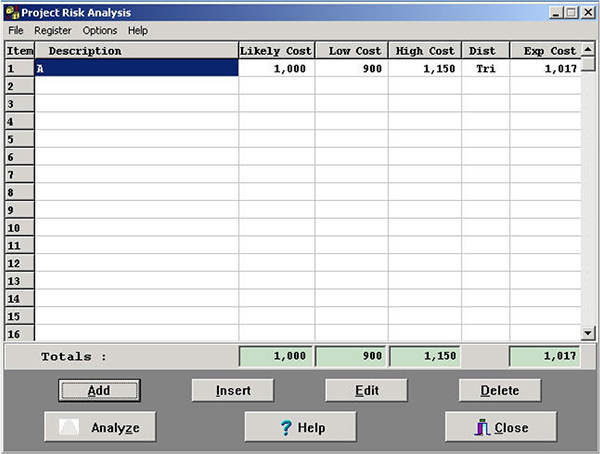Screen dimensions: 600x454
Task: Click the Low Cost value 900 in row 1
Action: [351, 69]
